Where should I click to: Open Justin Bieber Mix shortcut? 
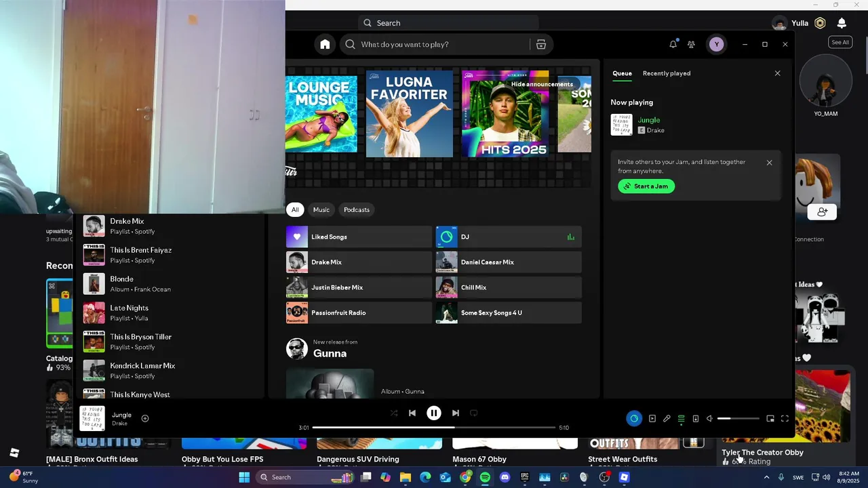coord(359,287)
